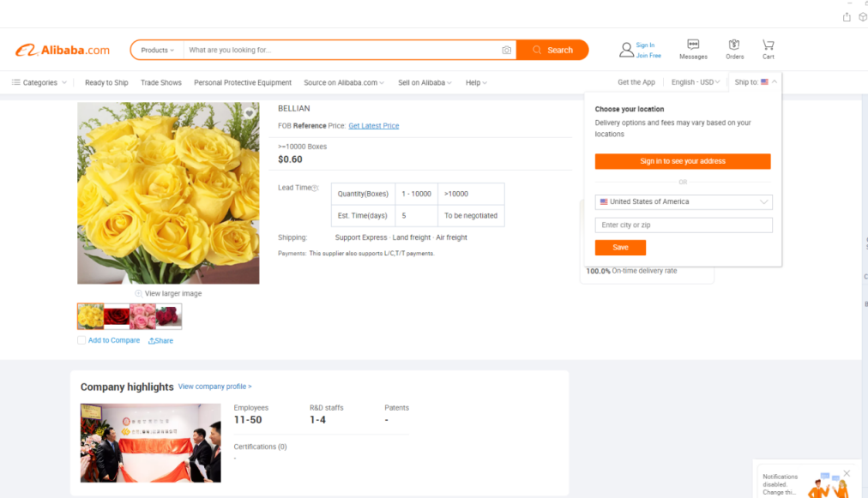The height and width of the screenshot is (498, 868).
Task: Click the Alibaba.com logo
Action: (62, 51)
